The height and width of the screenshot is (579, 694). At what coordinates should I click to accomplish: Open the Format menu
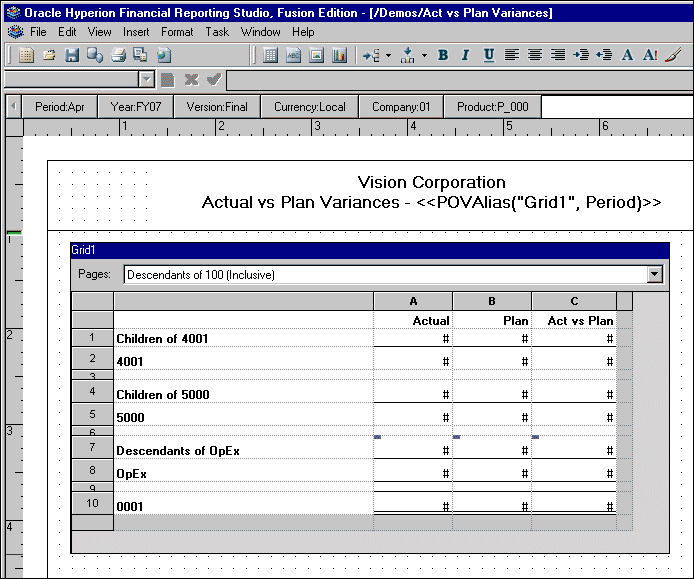[x=177, y=32]
